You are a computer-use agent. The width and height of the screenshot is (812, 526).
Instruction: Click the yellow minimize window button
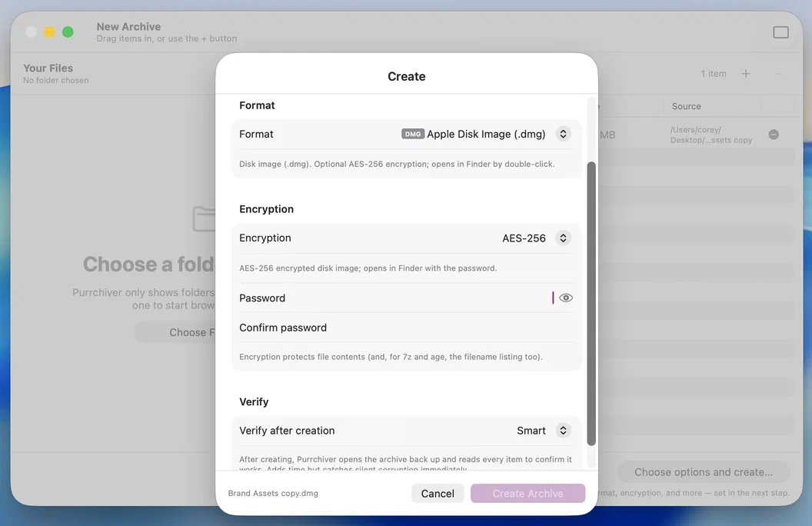click(x=49, y=32)
